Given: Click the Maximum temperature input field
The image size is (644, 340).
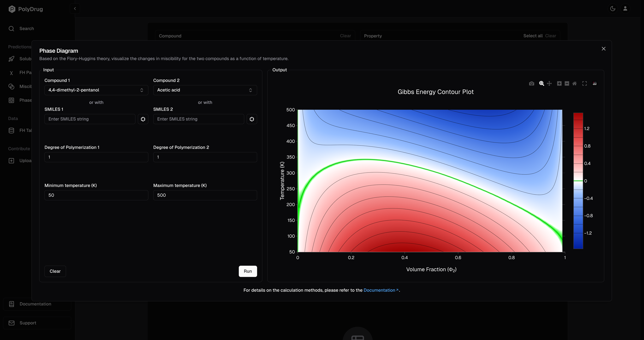Looking at the screenshot, I should point(205,195).
